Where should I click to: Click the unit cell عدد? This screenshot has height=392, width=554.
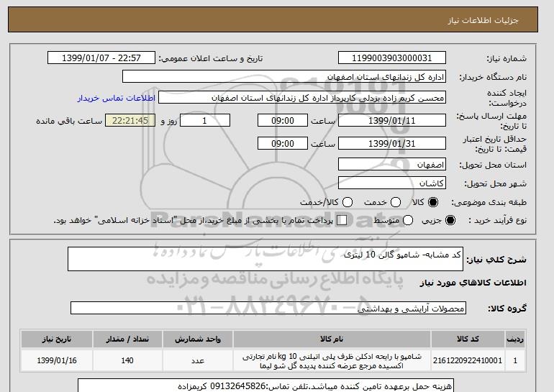coord(198,360)
